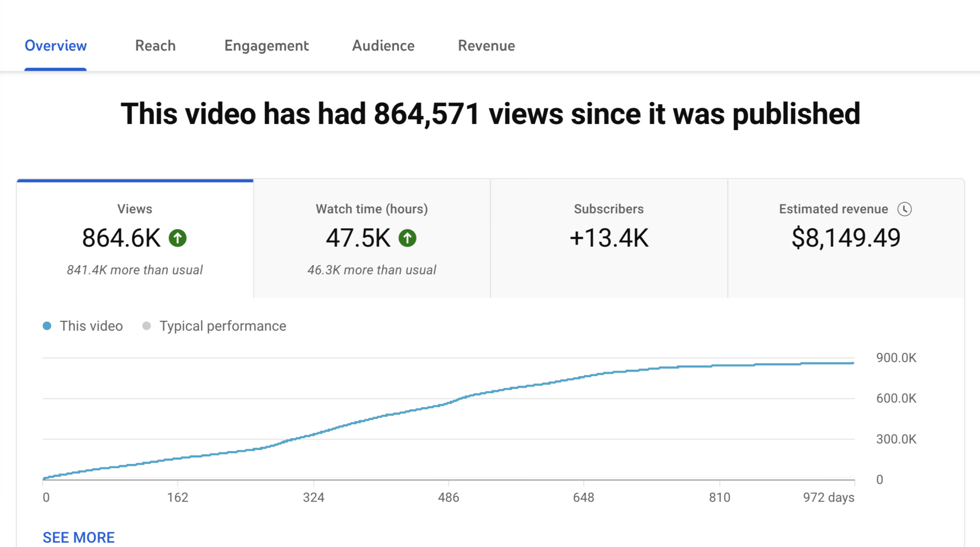Toggle This video legend label
This screenshot has width=980, height=547.
click(91, 326)
